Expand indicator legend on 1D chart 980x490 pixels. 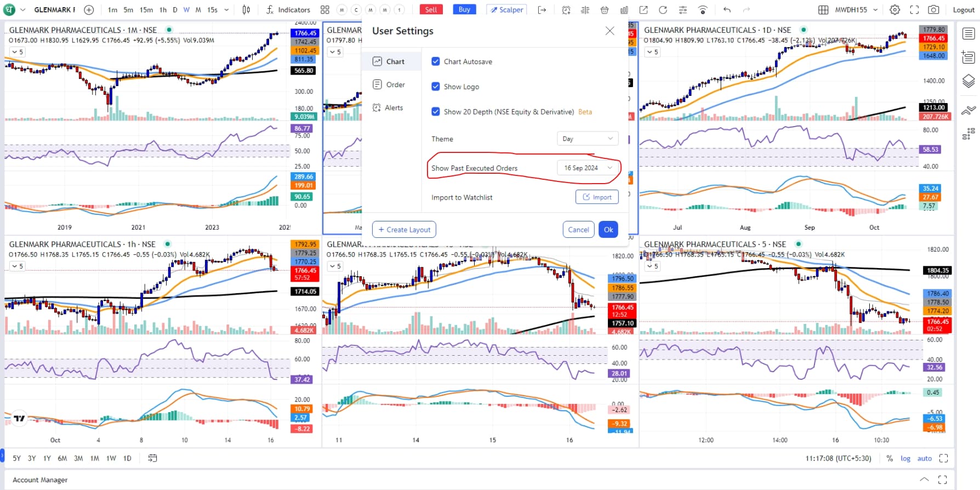point(652,52)
